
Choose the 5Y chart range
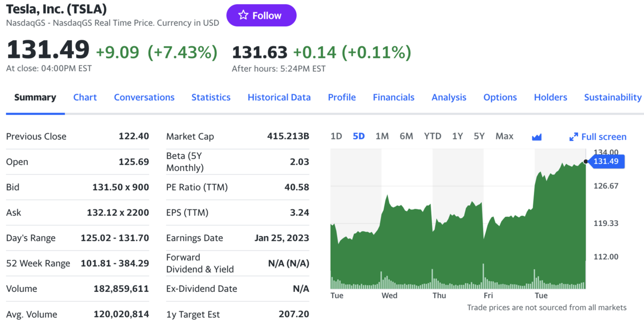coord(479,136)
